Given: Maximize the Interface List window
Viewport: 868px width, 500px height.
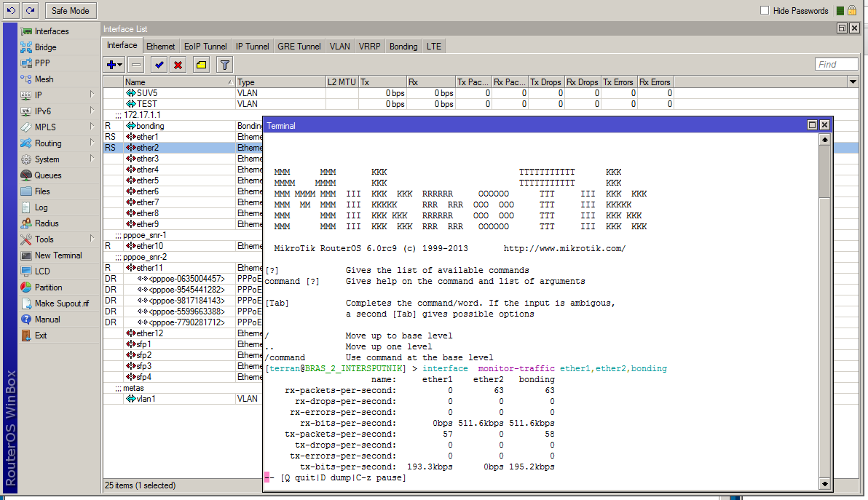Looking at the screenshot, I should click(842, 28).
